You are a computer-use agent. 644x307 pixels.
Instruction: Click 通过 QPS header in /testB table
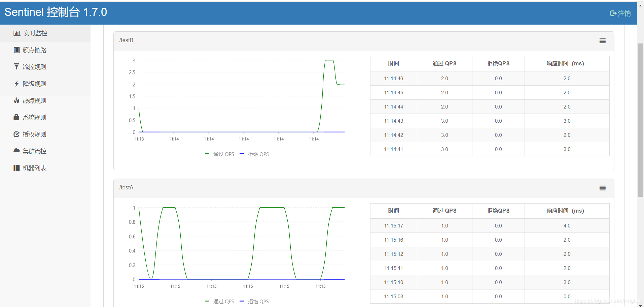point(444,63)
